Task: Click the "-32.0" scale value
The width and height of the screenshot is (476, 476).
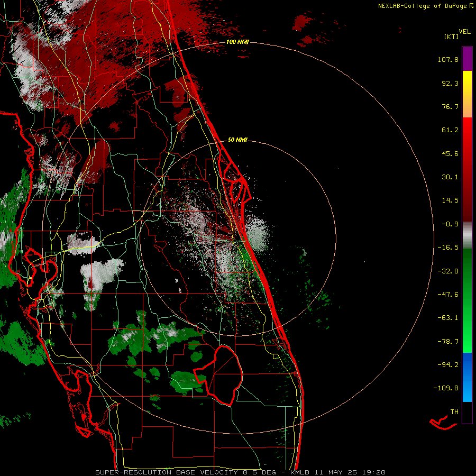Action: click(448, 271)
